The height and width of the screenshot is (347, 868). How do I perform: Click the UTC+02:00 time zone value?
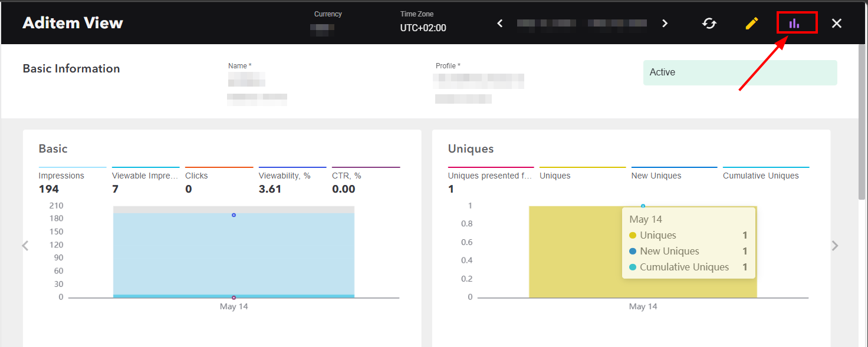[x=423, y=28]
